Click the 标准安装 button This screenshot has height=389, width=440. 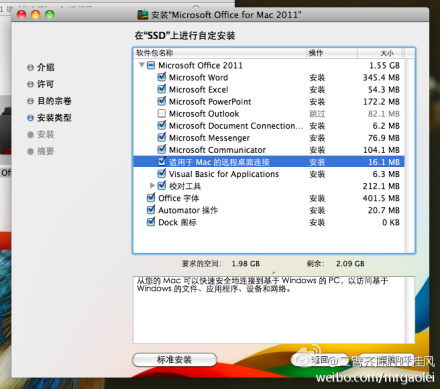coord(175,360)
